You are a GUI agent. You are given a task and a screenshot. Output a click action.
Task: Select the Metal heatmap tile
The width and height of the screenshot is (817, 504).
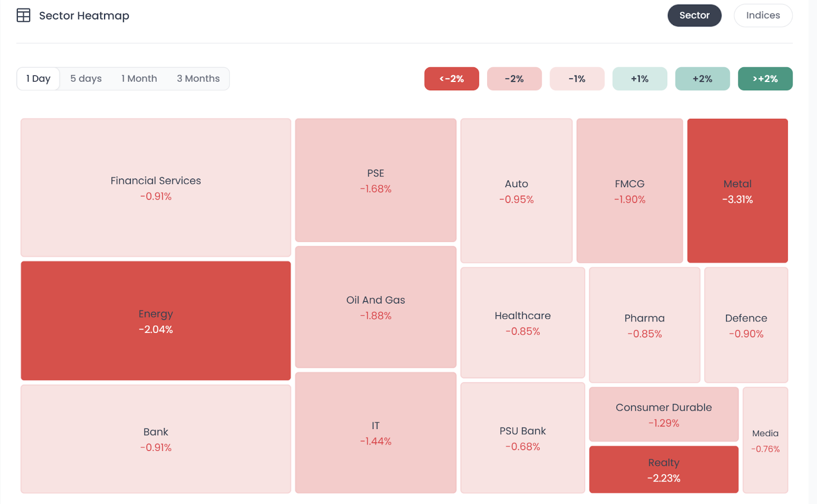click(737, 191)
